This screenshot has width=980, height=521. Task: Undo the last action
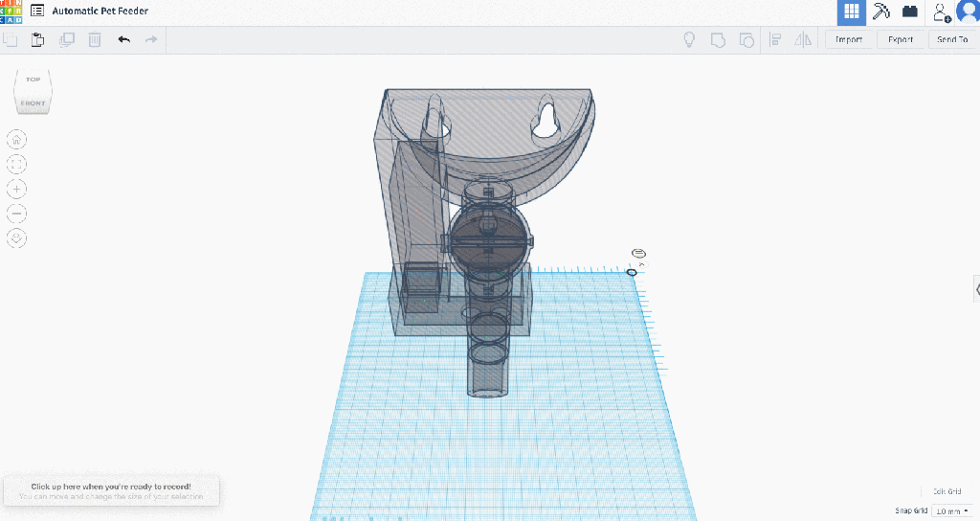[123, 39]
